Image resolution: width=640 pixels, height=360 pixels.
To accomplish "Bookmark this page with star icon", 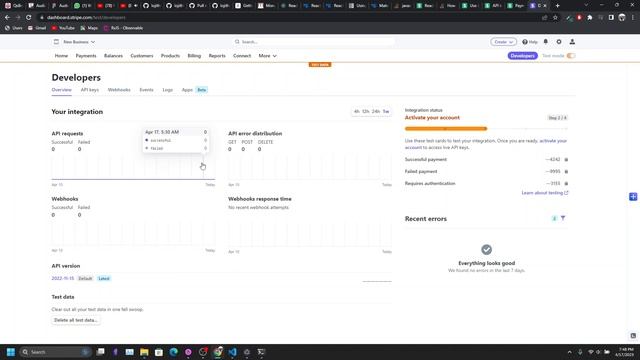I will pyautogui.click(x=555, y=18).
